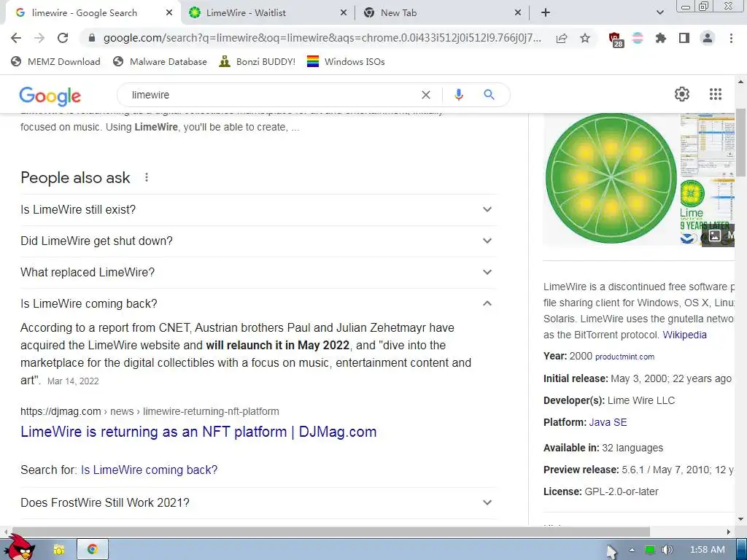The height and width of the screenshot is (560, 747).
Task: Open the Google apps grid
Action: click(716, 94)
